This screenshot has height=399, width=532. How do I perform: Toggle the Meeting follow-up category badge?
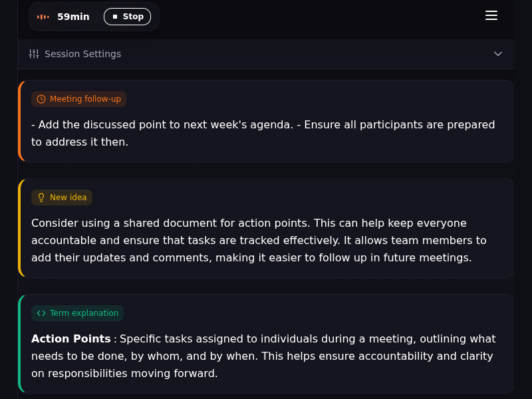[78, 98]
